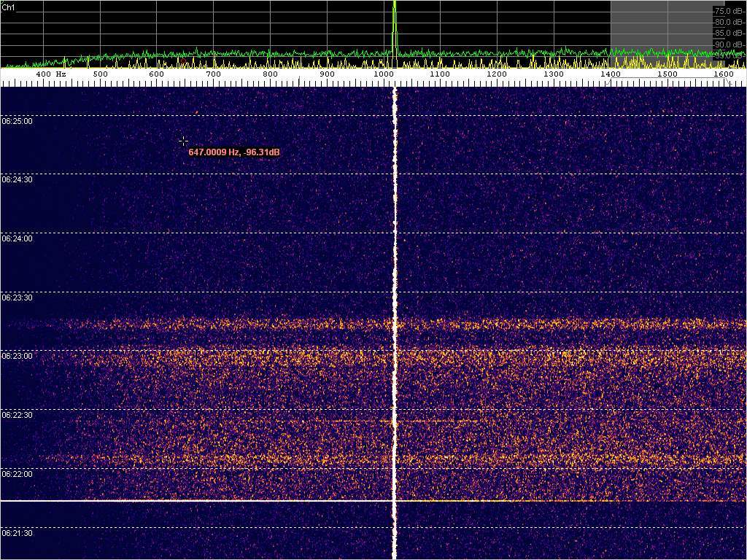The width and height of the screenshot is (747, 560).
Task: Click the solid white horizontal line in waterfall
Action: [x=197, y=501]
